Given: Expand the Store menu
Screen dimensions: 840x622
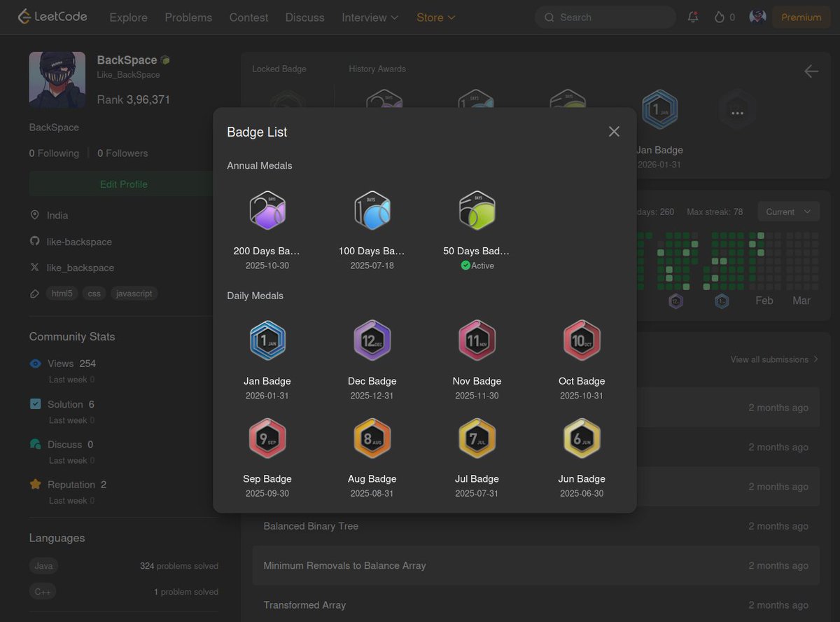Looking at the screenshot, I should click(x=435, y=18).
